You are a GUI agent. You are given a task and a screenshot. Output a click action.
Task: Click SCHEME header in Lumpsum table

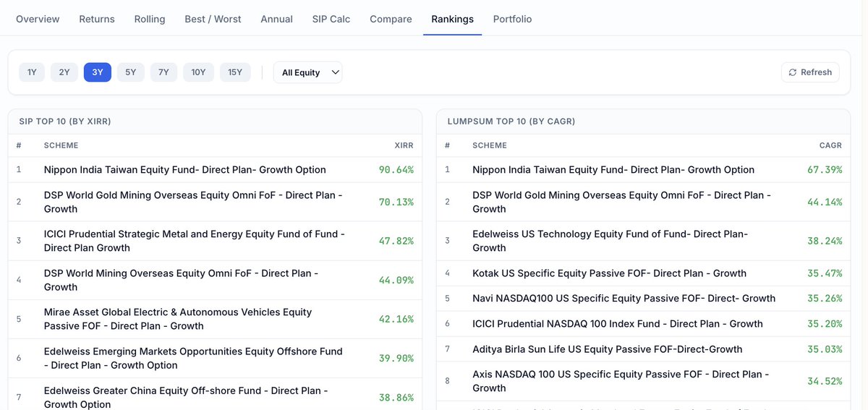click(x=490, y=145)
